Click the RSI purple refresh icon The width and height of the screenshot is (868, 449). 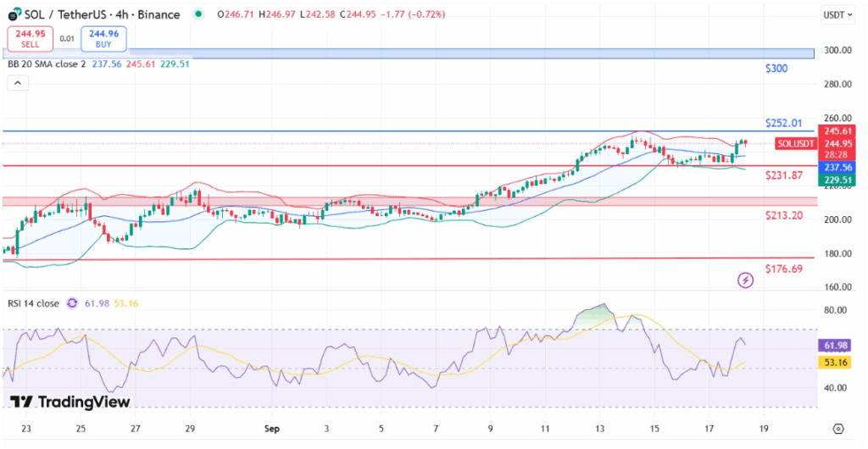[x=72, y=303]
